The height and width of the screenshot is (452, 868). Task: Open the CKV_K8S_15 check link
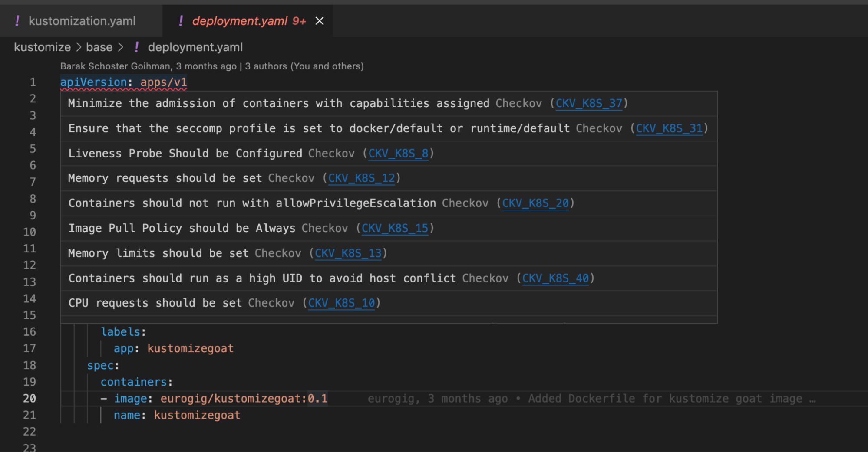click(x=395, y=229)
